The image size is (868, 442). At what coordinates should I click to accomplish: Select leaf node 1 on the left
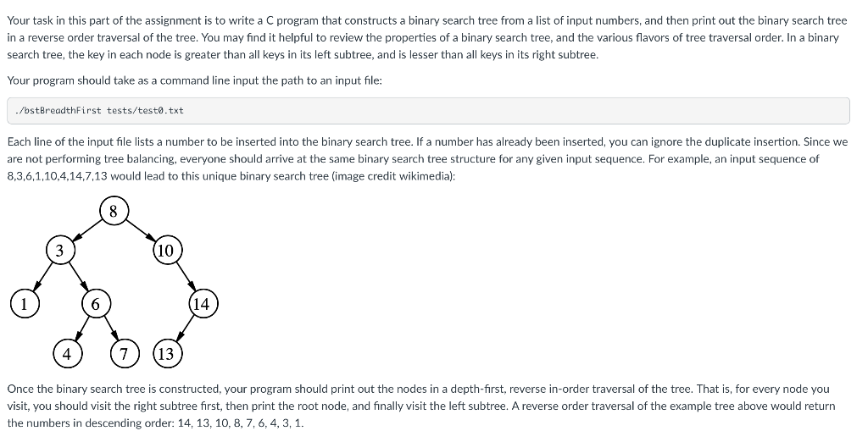coord(24,303)
